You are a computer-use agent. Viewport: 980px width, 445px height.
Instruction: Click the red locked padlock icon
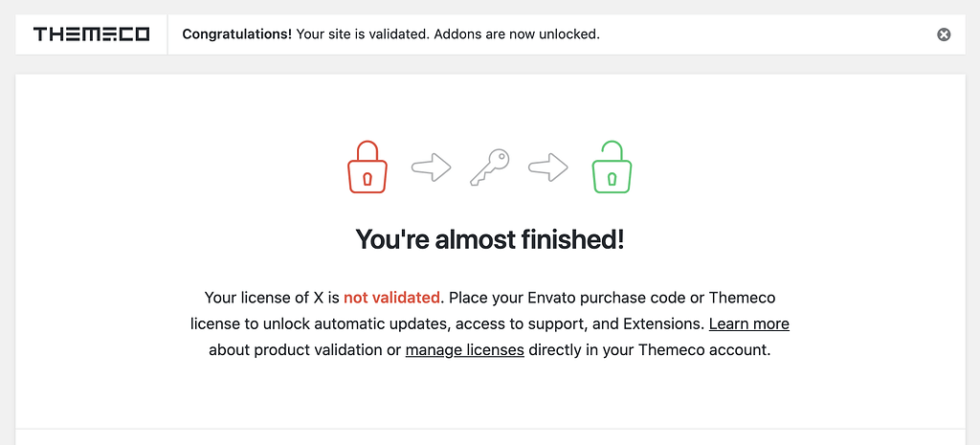click(367, 167)
